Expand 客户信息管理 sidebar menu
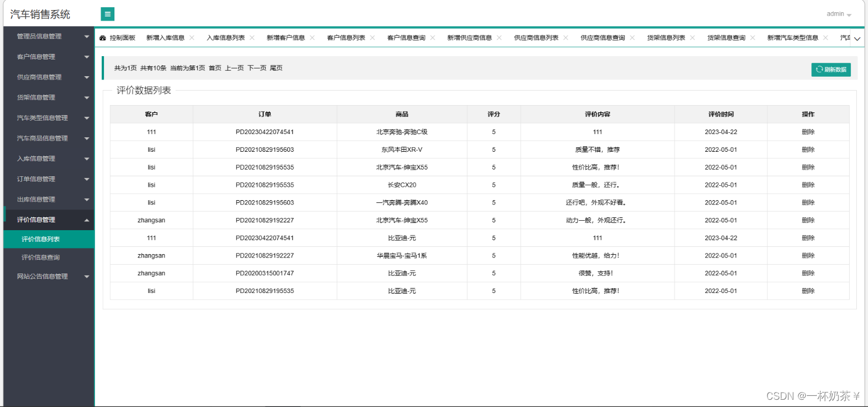Viewport: 868px width, 407px height. (x=49, y=57)
